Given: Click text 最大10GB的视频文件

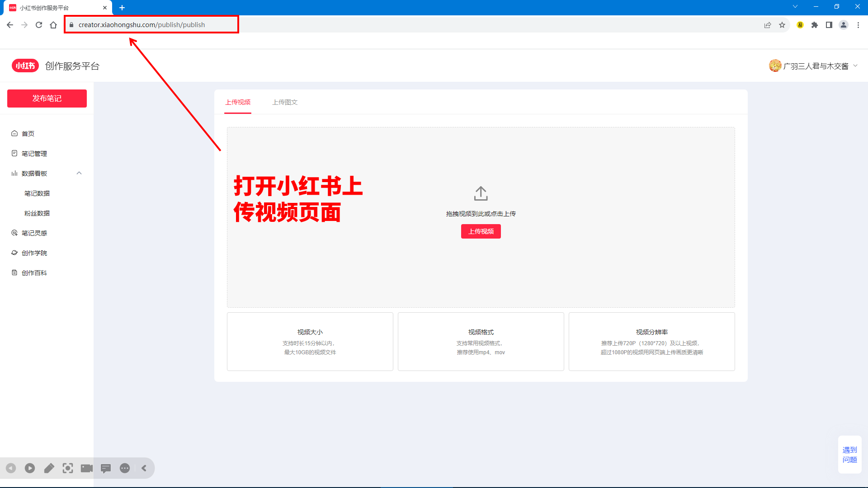Looking at the screenshot, I should click(310, 352).
